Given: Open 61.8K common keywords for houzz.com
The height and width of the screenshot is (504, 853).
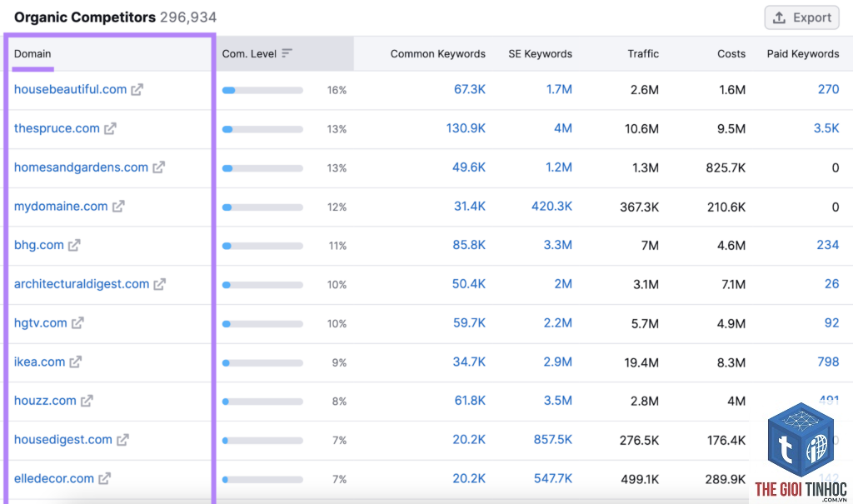Looking at the screenshot, I should (470, 401).
